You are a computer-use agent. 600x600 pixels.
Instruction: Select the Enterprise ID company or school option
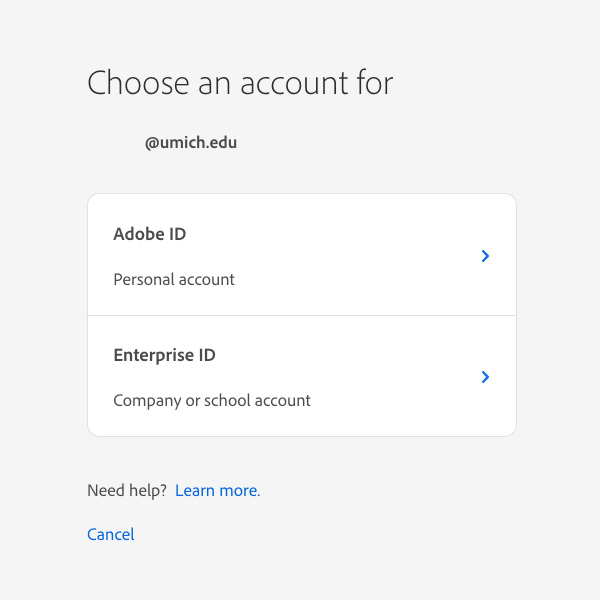302,376
